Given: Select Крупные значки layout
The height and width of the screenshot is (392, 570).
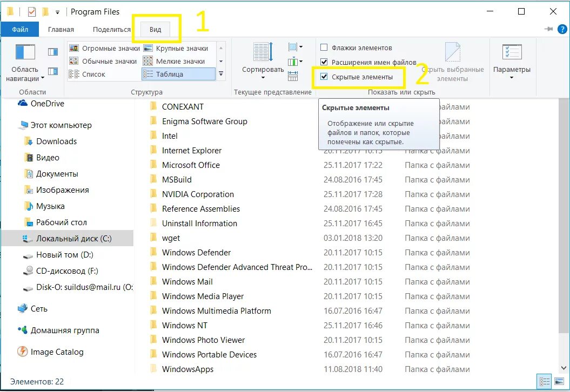Looking at the screenshot, I should 176,48.
